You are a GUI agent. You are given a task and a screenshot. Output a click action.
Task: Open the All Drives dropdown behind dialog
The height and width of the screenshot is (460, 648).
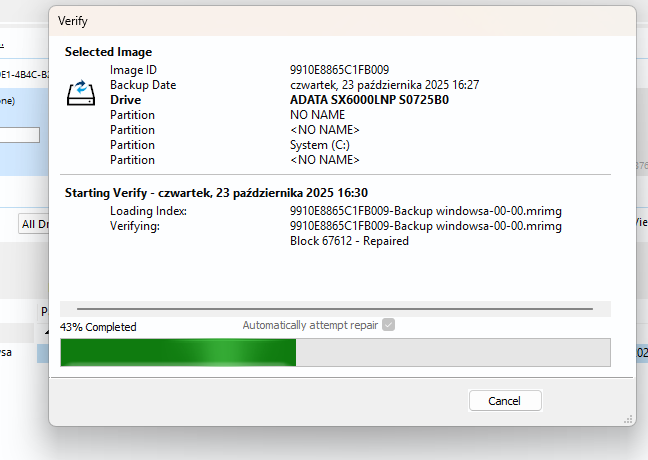point(34,224)
